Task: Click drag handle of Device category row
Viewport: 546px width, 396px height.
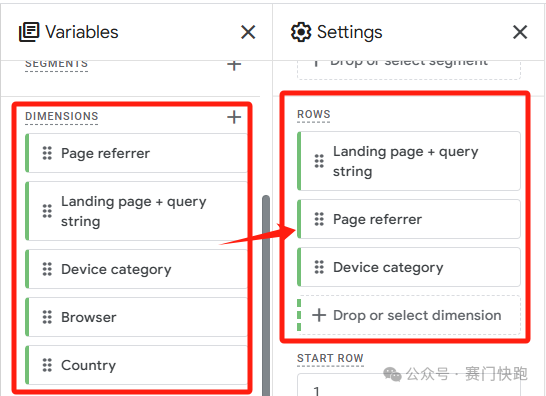Action: pos(319,267)
